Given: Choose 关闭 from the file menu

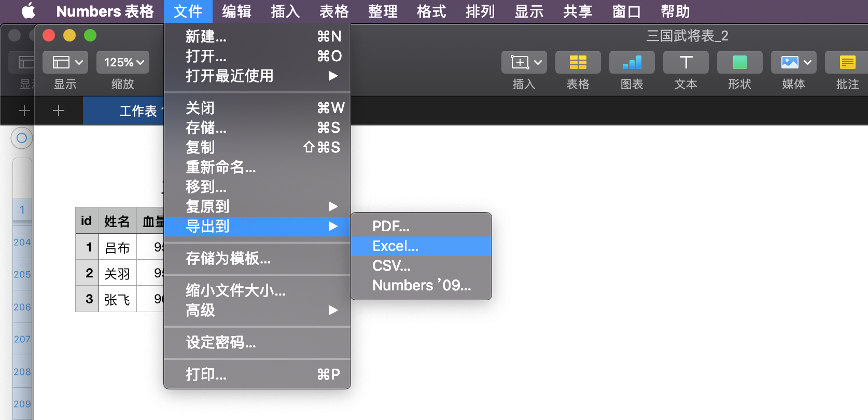Looking at the screenshot, I should [x=257, y=108].
